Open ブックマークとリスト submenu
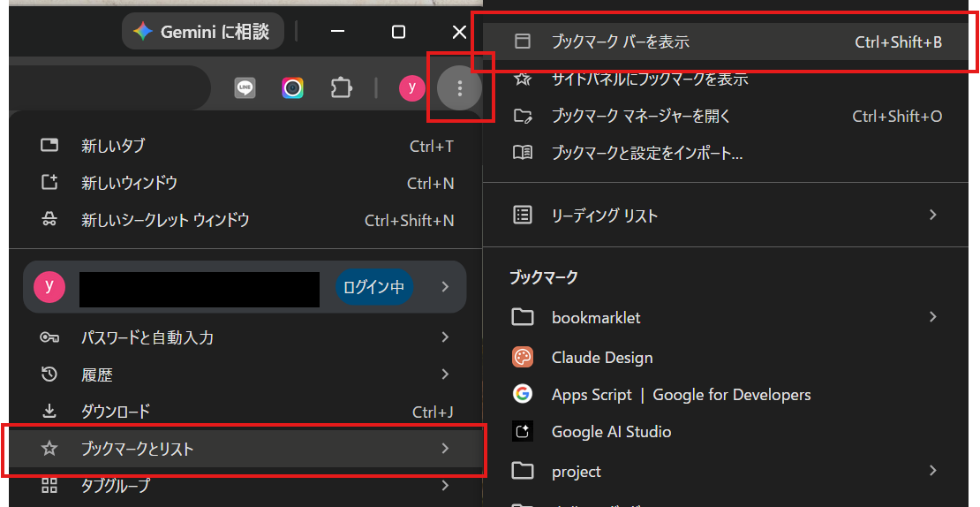Image resolution: width=980 pixels, height=507 pixels. point(246,448)
